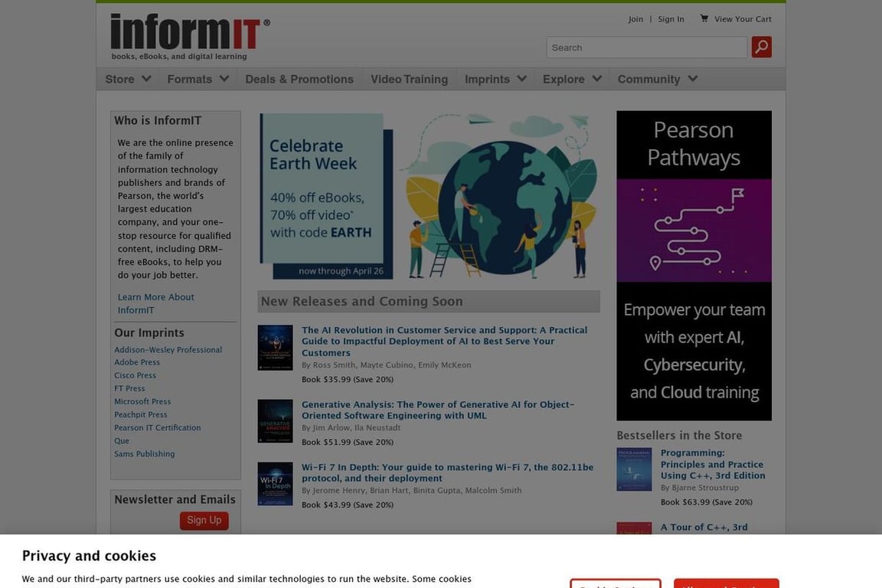This screenshot has height=588, width=882.
Task: Click the Book $35.99 (Save 20%) price text
Action: point(347,379)
